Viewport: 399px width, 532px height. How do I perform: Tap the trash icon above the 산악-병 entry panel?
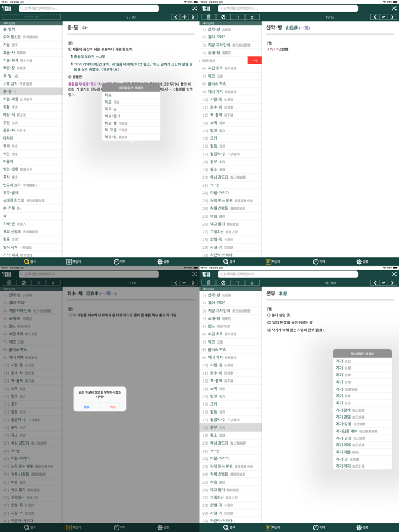coord(208,17)
